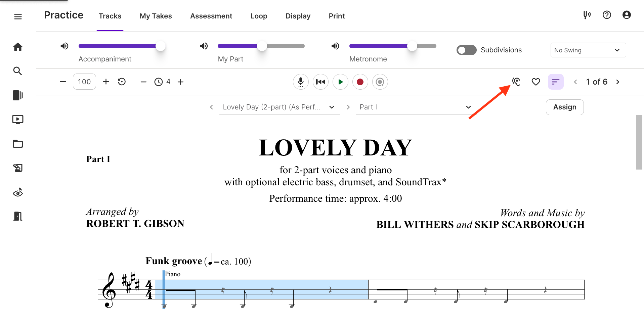The image size is (644, 329).
Task: Click the Assign button
Action: coord(565,107)
